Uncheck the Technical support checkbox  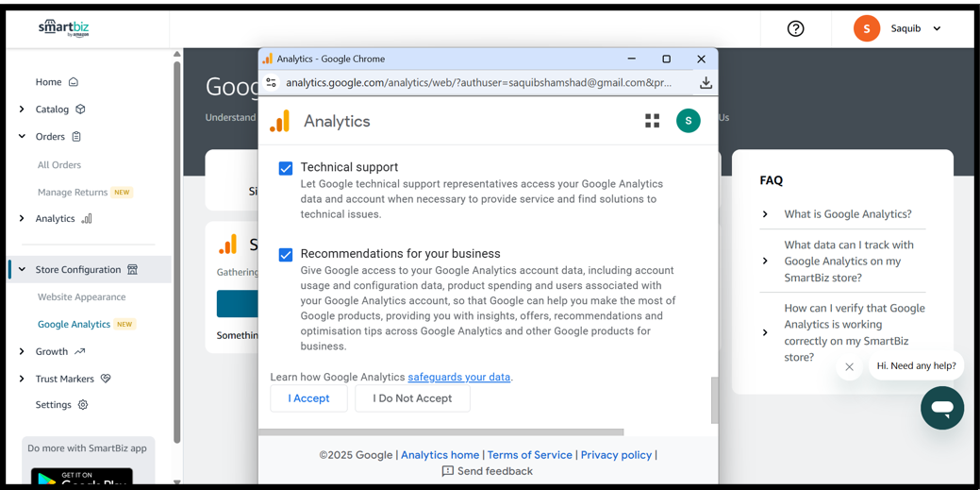pos(286,168)
